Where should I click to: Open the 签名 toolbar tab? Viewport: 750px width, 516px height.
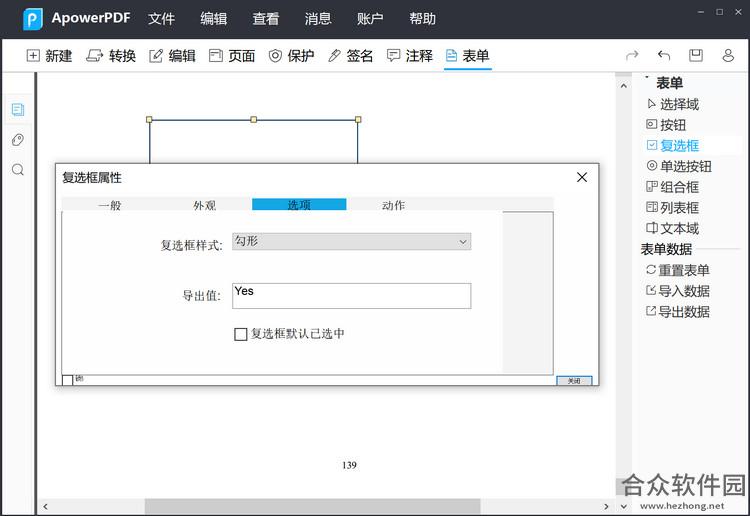click(x=351, y=56)
